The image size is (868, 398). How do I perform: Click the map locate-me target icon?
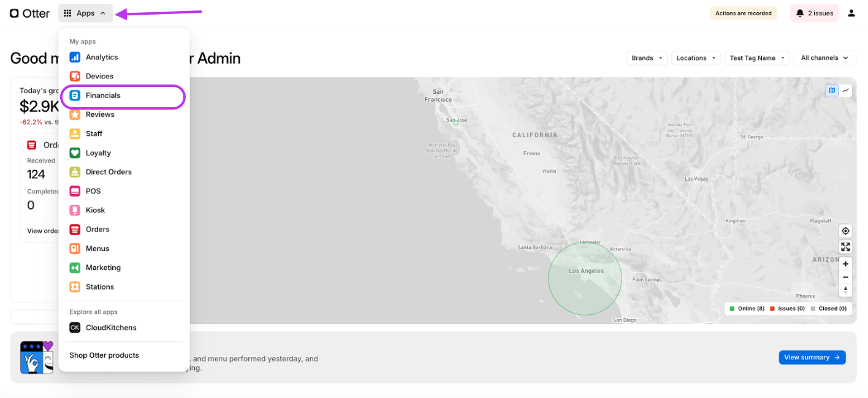(x=845, y=231)
